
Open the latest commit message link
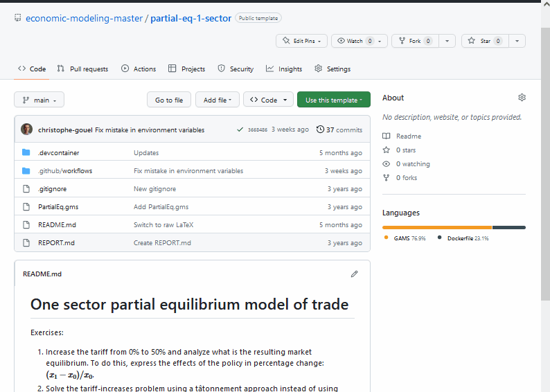pyautogui.click(x=150, y=130)
